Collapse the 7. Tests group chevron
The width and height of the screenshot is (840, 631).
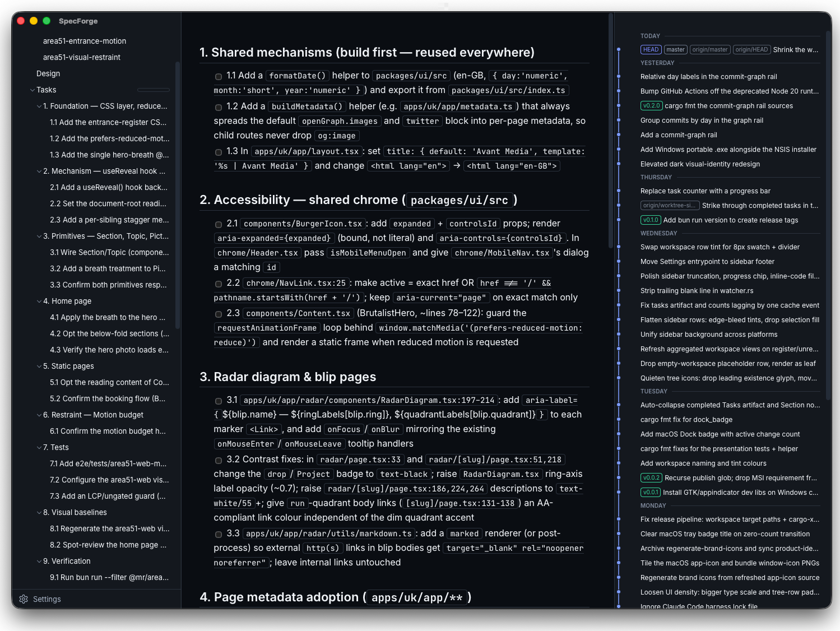click(x=39, y=447)
